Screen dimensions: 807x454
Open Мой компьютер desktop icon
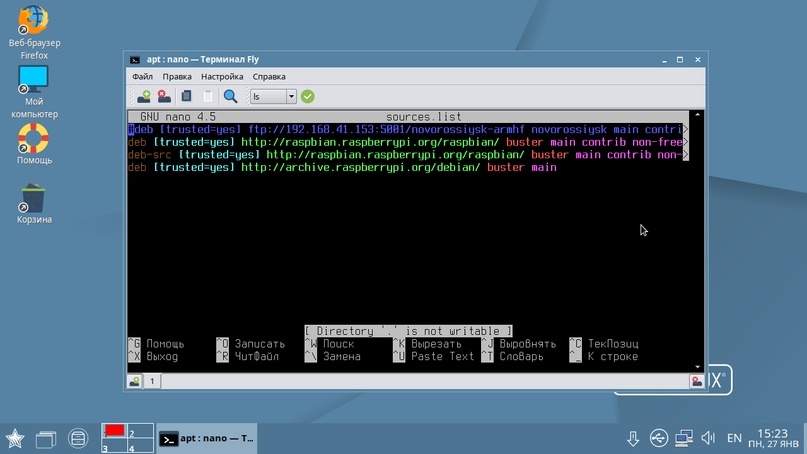click(x=34, y=78)
